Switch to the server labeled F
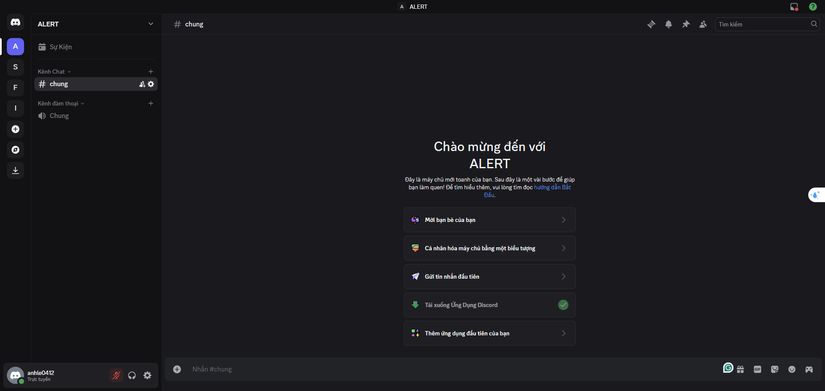The image size is (825, 391). [x=15, y=87]
